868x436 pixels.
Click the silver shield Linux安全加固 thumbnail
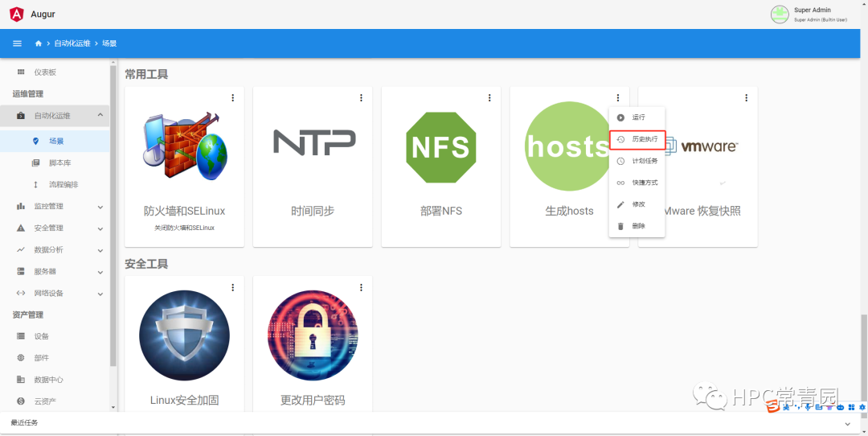click(184, 335)
